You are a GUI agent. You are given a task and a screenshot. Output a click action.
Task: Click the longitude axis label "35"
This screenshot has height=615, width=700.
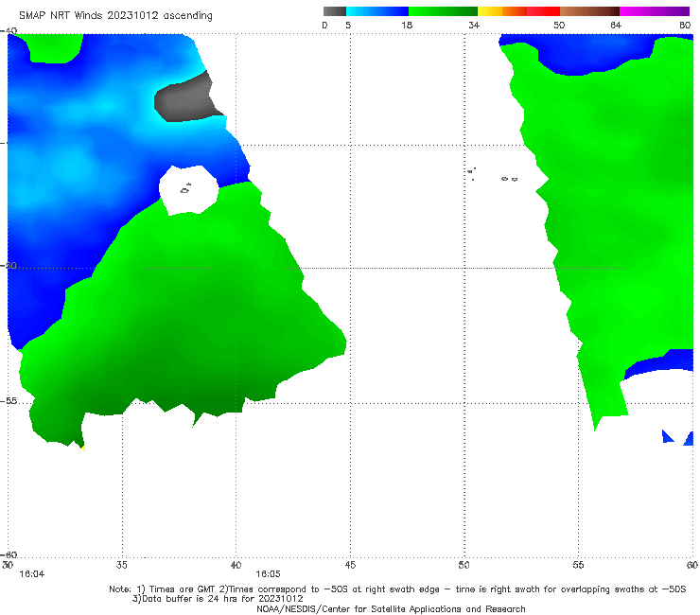pos(122,565)
